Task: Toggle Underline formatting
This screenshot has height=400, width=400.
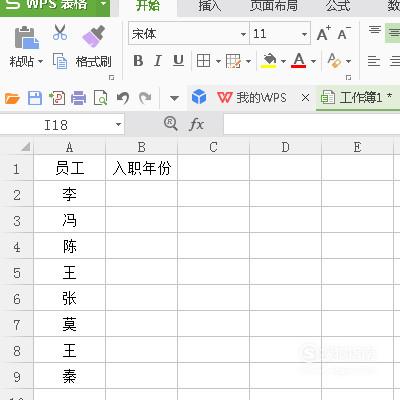Action: [x=178, y=61]
